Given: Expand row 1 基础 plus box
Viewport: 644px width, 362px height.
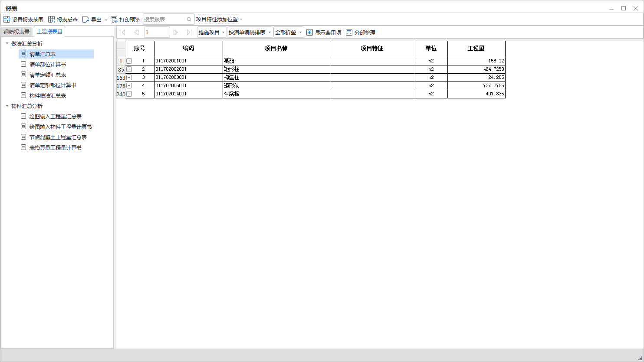Looking at the screenshot, I should tap(129, 61).
